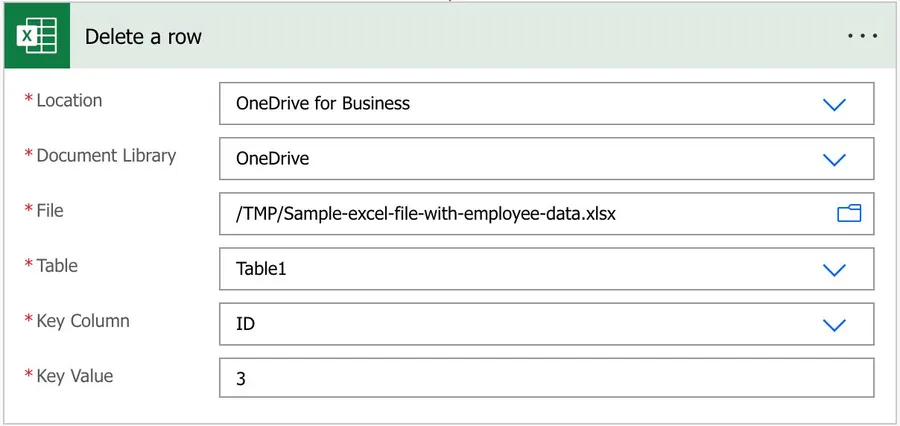Open the file picker folder icon

click(848, 213)
